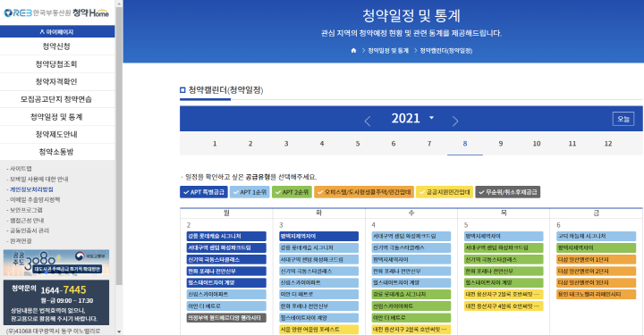Open the 청약제도안내 menu
Image resolution: width=644 pixels, height=335 pixels.
[x=56, y=135]
